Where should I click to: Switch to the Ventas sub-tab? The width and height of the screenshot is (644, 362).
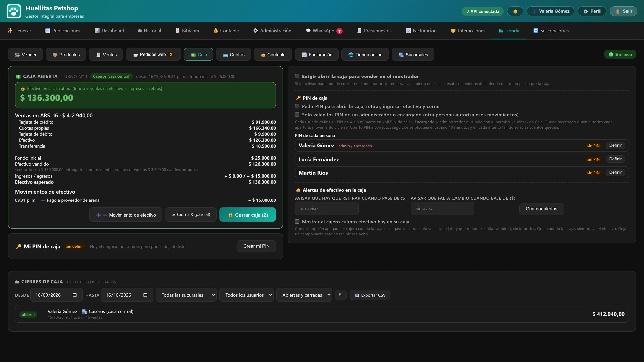tap(106, 54)
